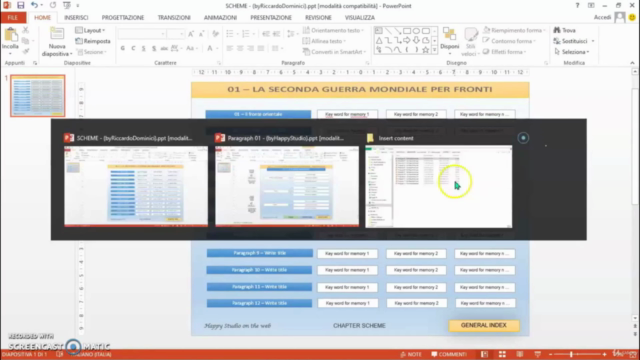
Task: Align text left icon
Action: click(230, 48)
